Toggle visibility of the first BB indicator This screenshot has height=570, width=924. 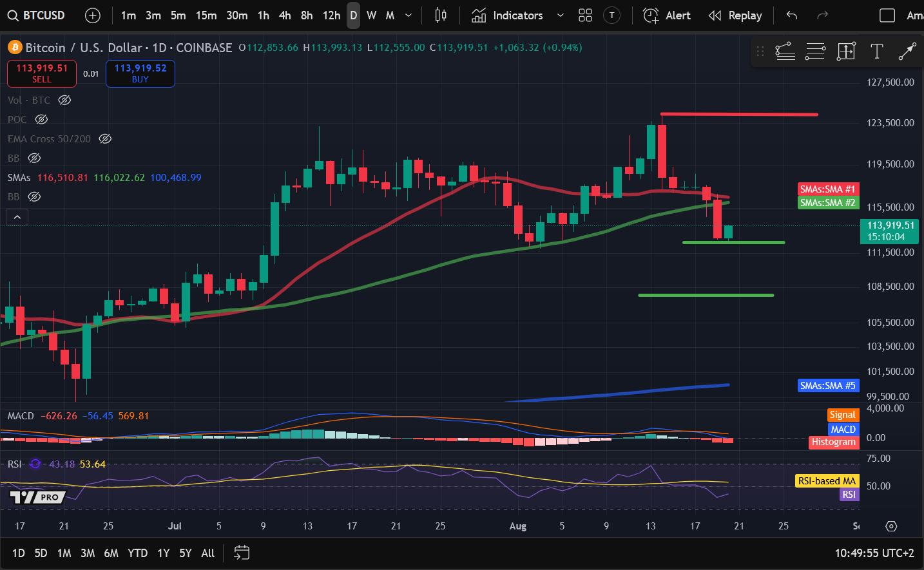click(x=34, y=158)
